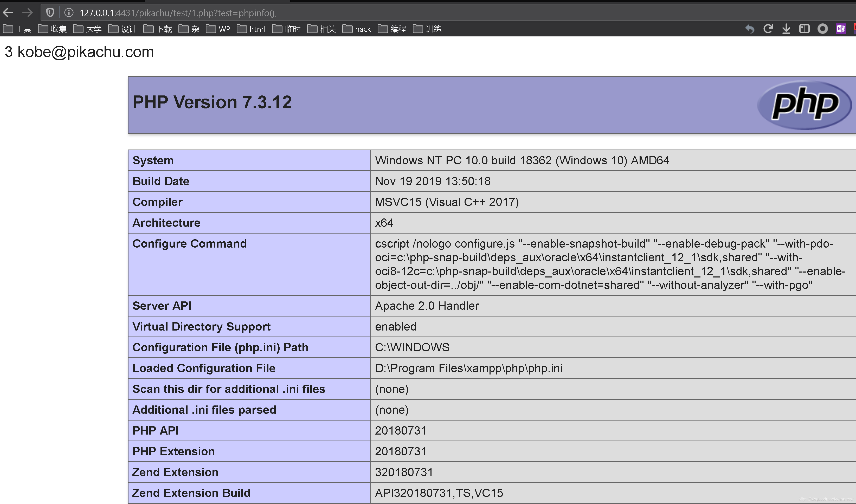
Task: Toggle the sidebar panel icon
Action: click(804, 29)
